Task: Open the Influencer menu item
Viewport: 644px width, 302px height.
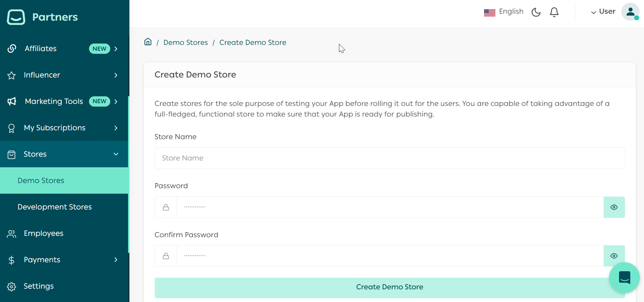Action: coord(64,75)
